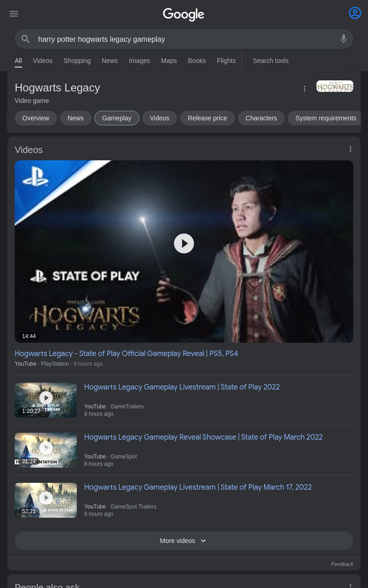Play the State of Play featured video
Viewport: 368px width, 588px height.
pyautogui.click(x=184, y=243)
